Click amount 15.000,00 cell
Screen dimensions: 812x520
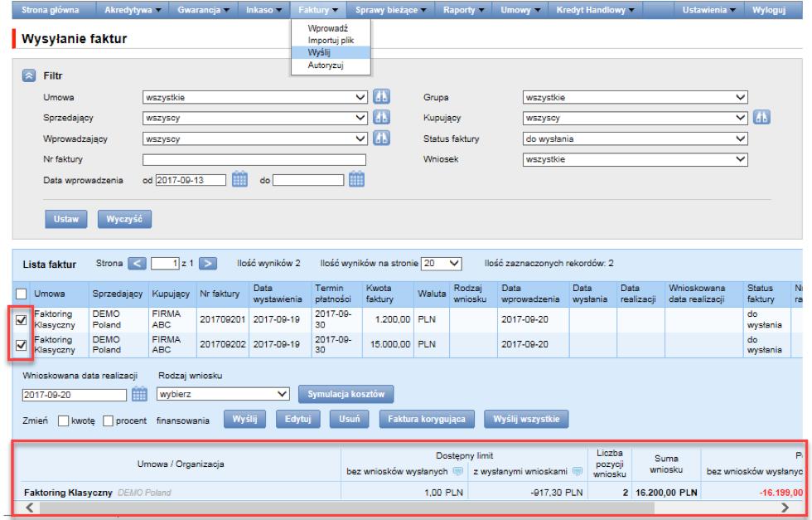[388, 344]
